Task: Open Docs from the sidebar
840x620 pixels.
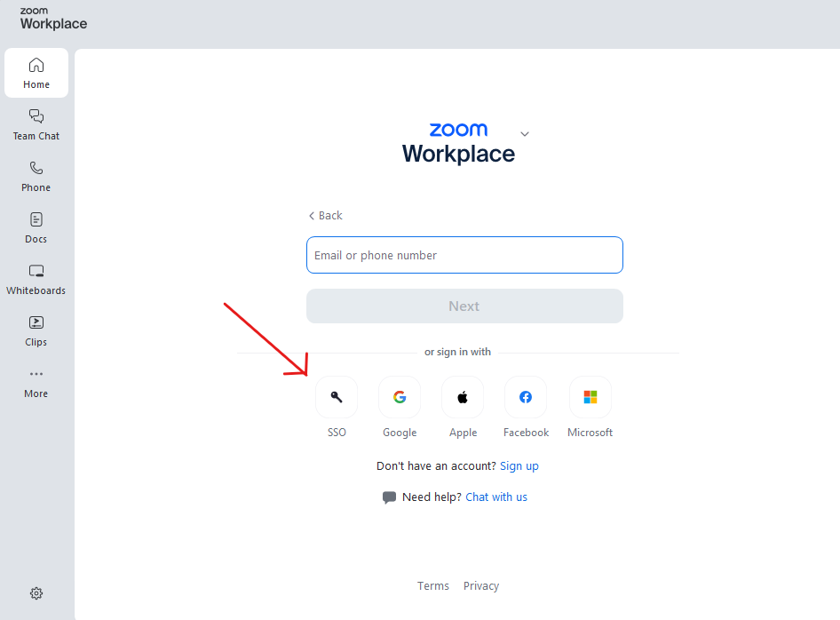Action: coord(36,227)
